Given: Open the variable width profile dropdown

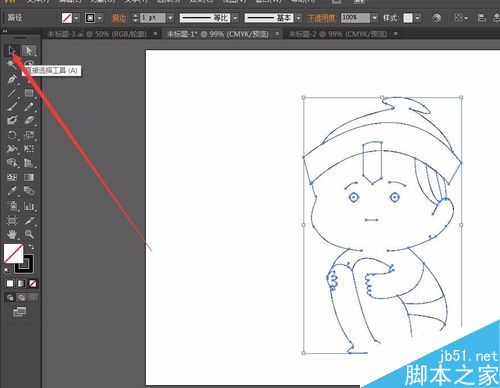Looking at the screenshot, I should coord(236,18).
